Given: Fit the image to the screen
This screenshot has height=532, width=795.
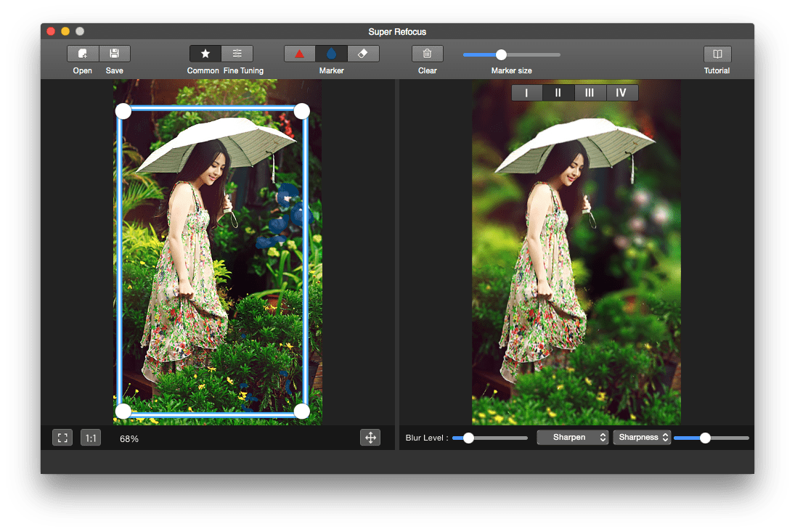Looking at the screenshot, I should pos(62,438).
